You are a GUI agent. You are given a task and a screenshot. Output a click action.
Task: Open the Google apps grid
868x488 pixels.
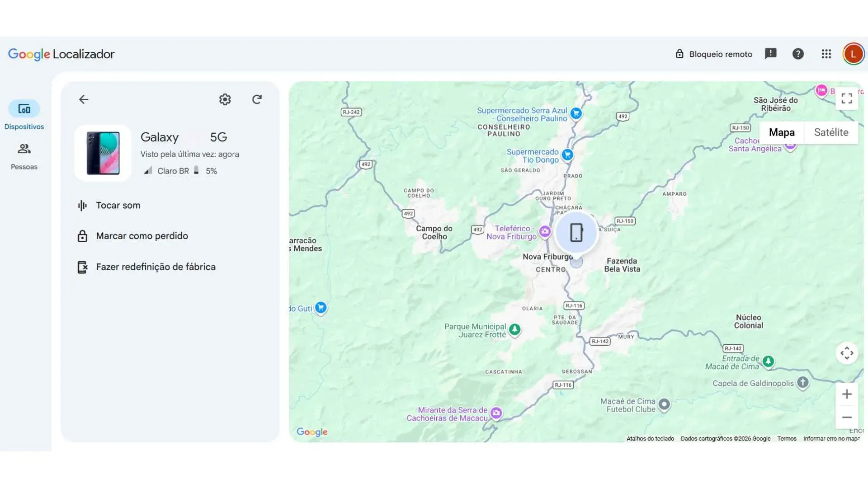coord(826,54)
